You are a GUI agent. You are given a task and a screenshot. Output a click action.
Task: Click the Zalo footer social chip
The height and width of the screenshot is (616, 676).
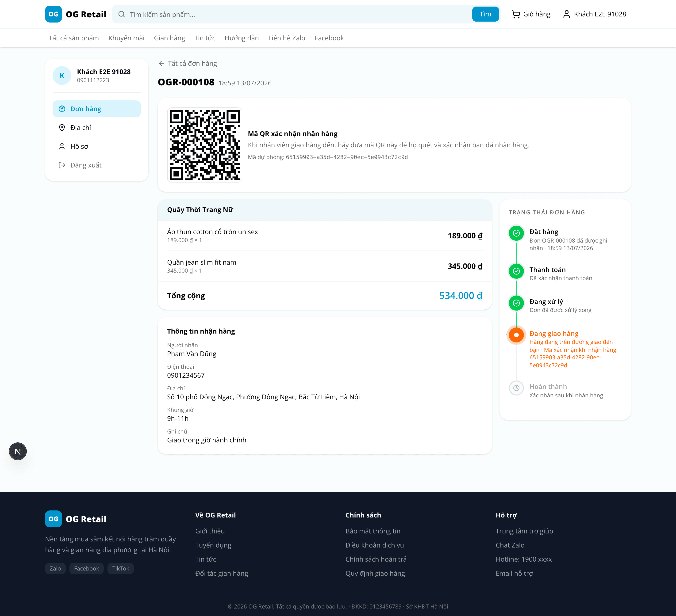[55, 568]
